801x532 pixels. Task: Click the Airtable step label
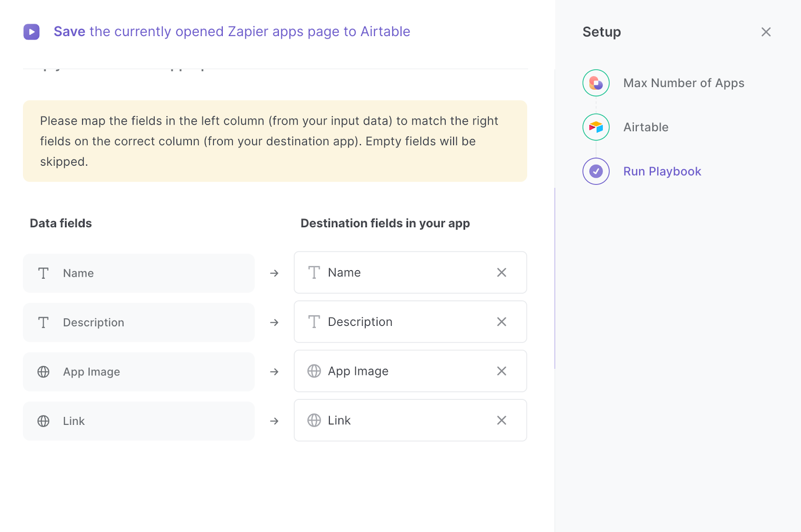point(645,127)
